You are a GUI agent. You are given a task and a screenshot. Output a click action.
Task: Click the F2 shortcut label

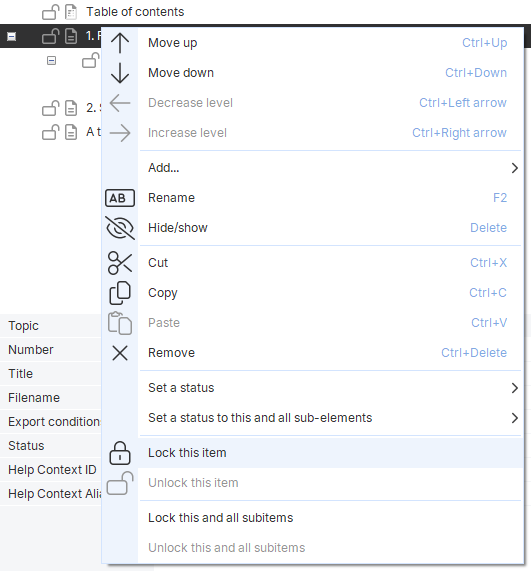tap(500, 198)
